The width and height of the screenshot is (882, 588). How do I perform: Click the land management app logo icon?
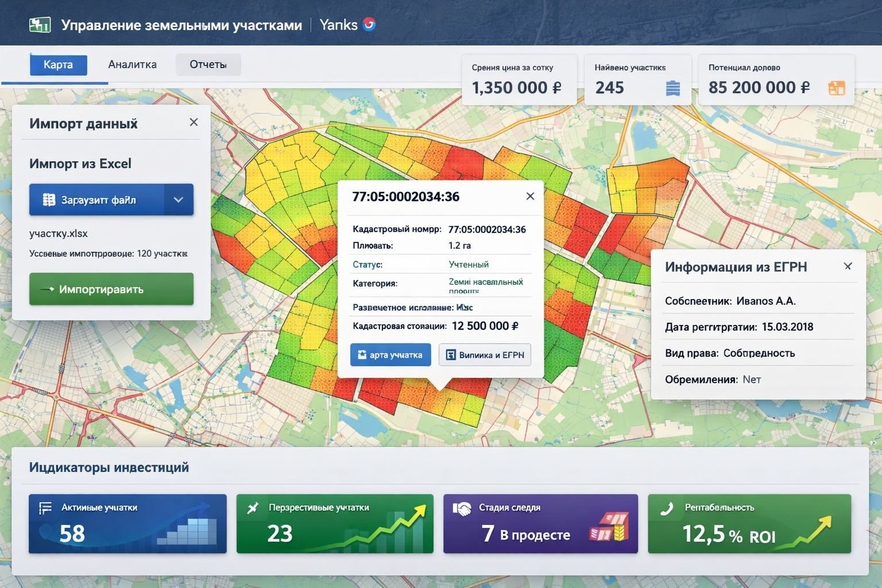click(40, 25)
